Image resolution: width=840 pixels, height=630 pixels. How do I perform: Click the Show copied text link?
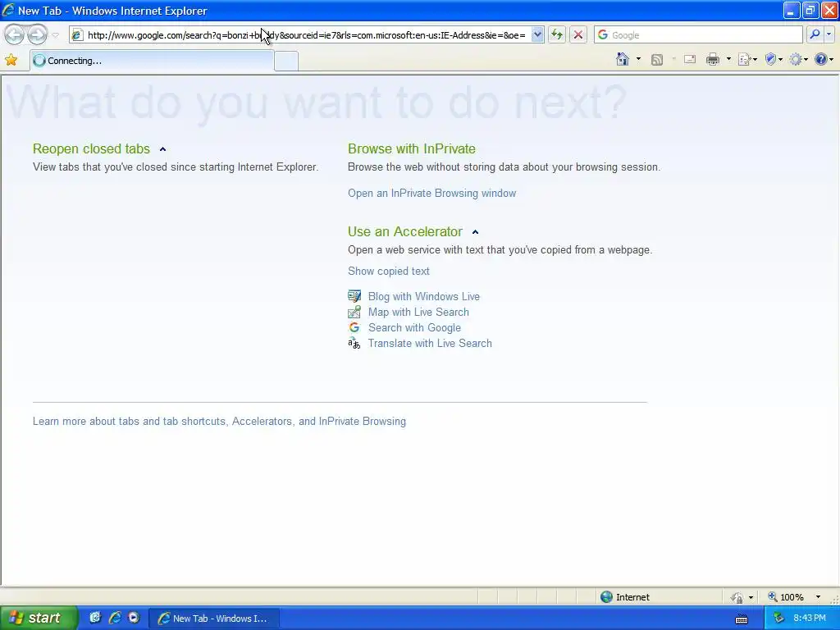pyautogui.click(x=388, y=271)
